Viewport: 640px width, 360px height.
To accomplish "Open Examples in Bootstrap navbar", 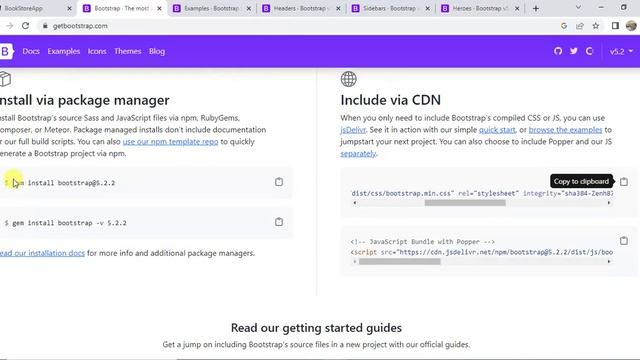I will pos(64,51).
